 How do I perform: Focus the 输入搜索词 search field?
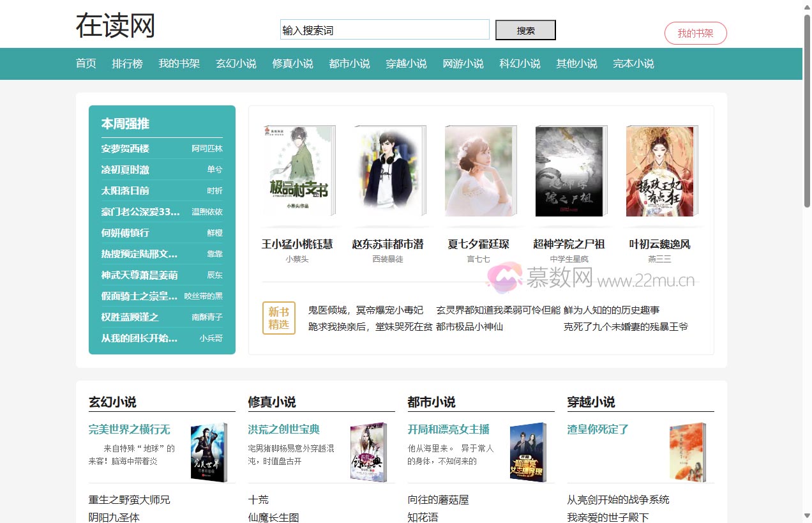384,30
